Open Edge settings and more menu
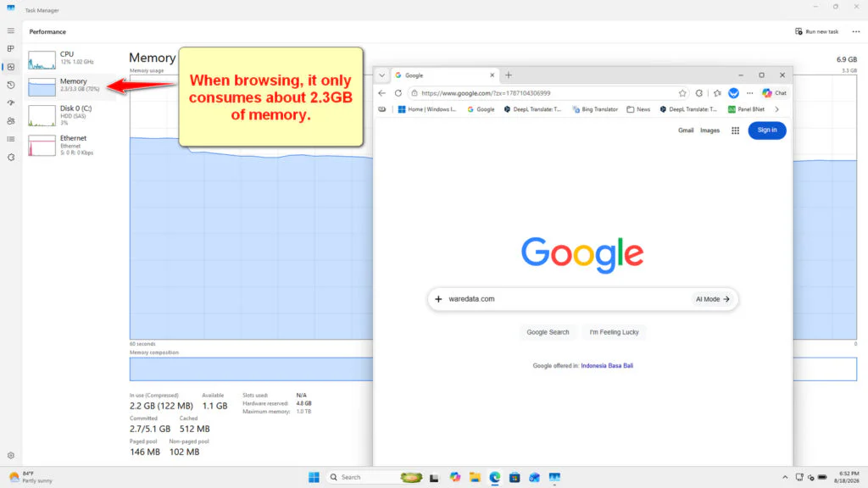 (750, 93)
